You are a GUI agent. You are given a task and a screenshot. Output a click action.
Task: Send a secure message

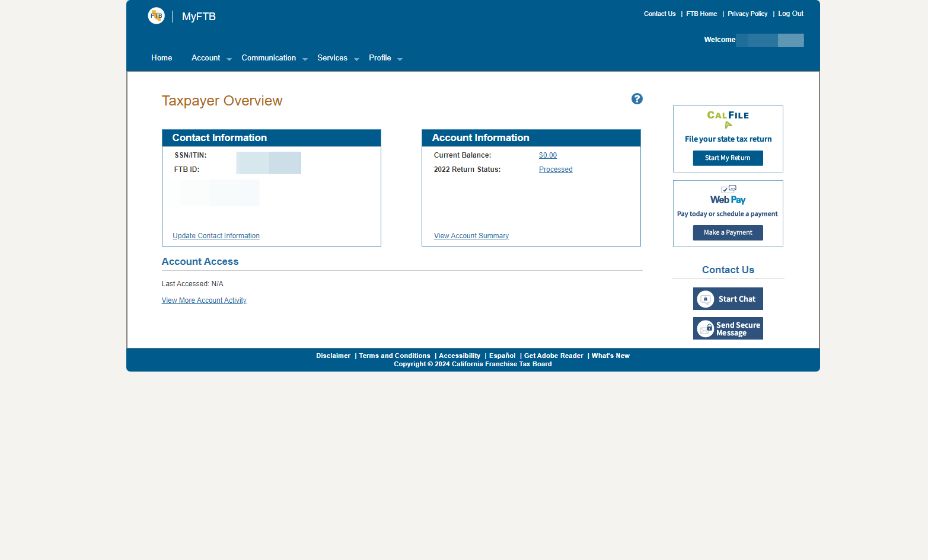(x=728, y=328)
